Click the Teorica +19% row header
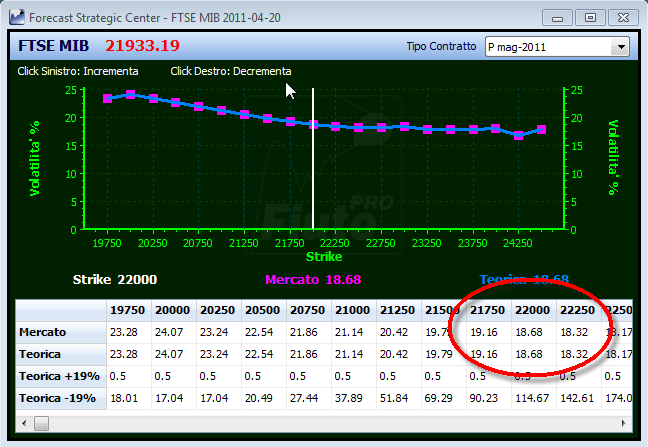The height and width of the screenshot is (447, 648). pyautogui.click(x=61, y=376)
